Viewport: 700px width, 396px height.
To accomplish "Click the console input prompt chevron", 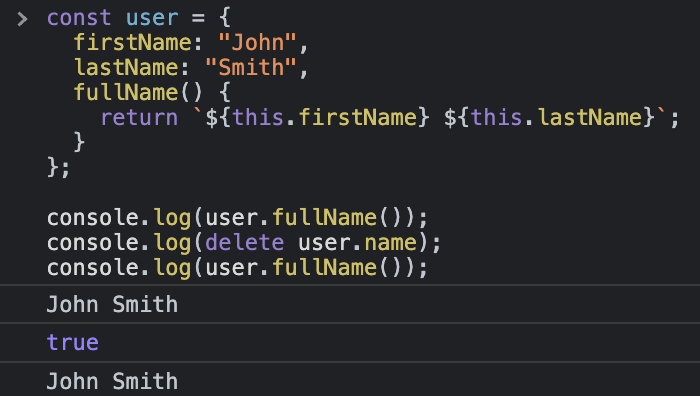I will coord(22,19).
